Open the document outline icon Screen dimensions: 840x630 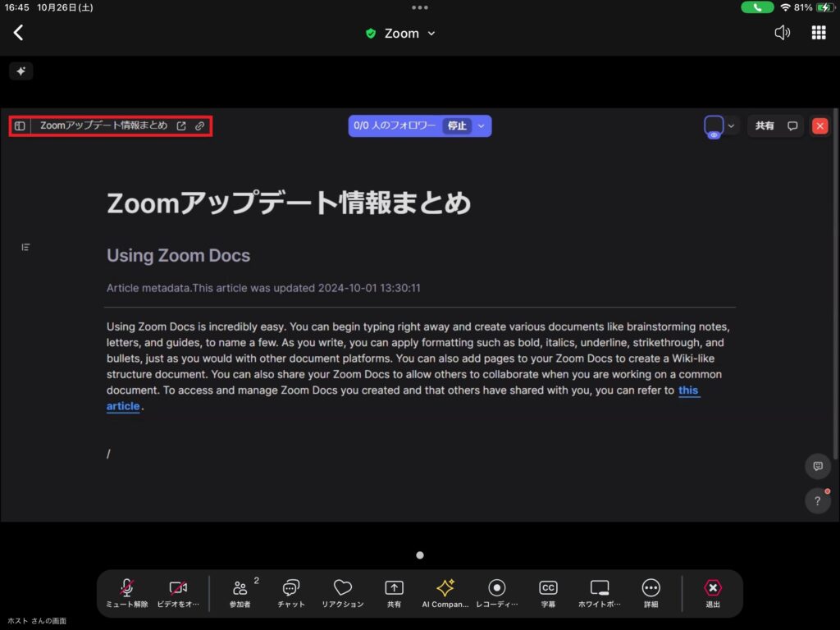[x=25, y=247]
